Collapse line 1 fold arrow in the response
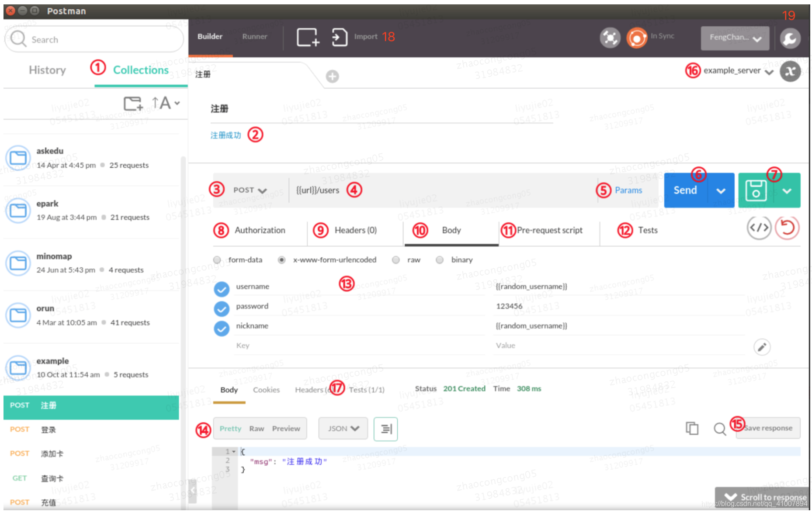The width and height of the screenshot is (812, 512). point(234,452)
